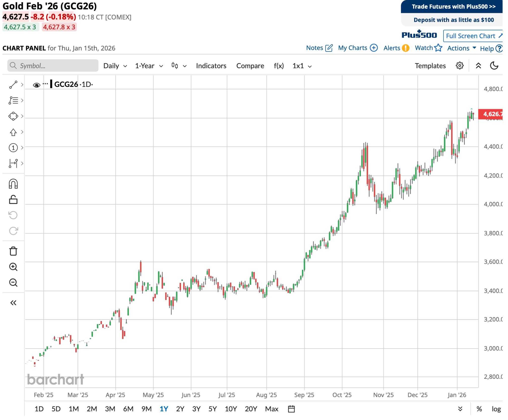Image resolution: width=508 pixels, height=420 pixels.
Task: Click the zoom out magnifier icon
Action: 13,283
